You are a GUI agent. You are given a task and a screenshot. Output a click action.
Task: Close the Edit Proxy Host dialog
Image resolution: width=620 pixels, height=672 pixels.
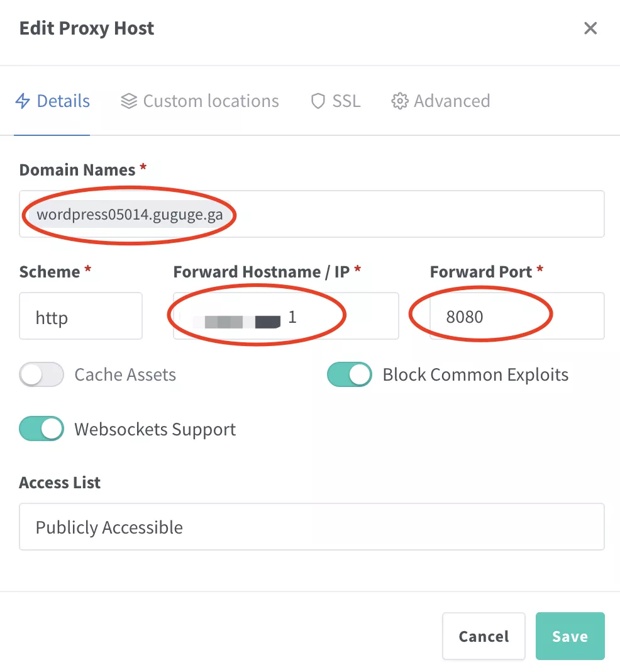click(x=590, y=28)
